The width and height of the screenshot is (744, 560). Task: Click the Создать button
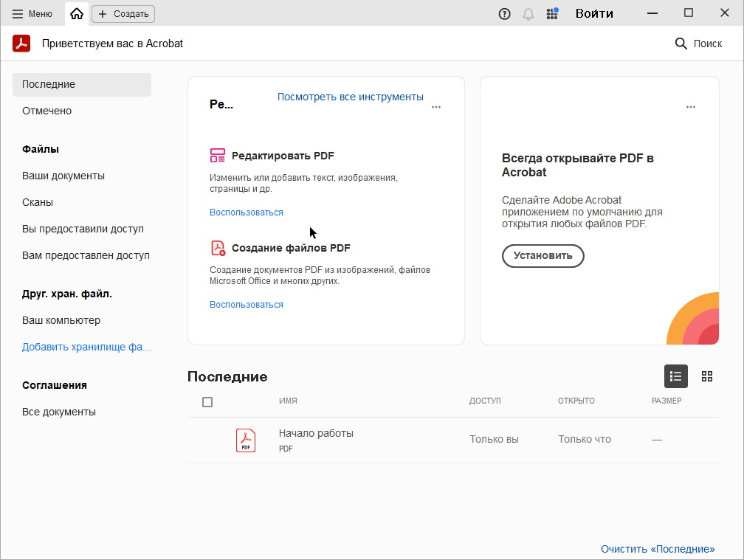123,14
